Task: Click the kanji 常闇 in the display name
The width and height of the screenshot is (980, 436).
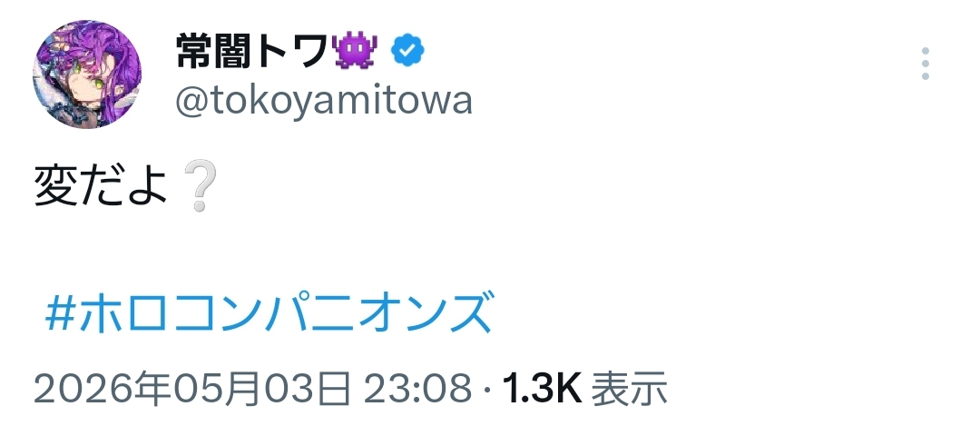Action: pos(212,51)
